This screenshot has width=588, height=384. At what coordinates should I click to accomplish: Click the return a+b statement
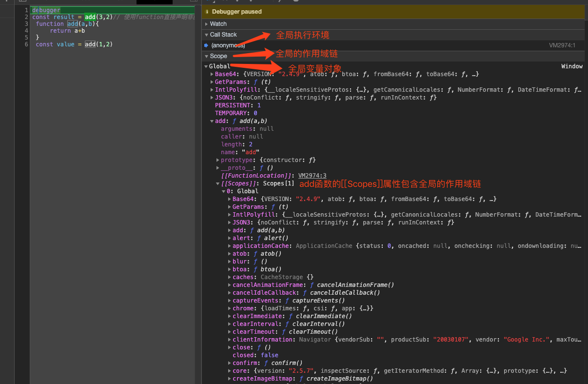pos(67,31)
